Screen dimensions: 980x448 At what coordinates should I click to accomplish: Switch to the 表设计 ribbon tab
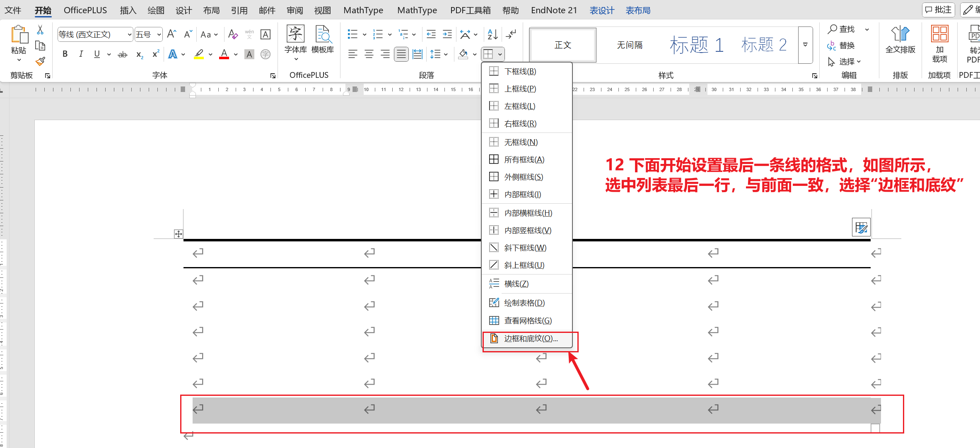(x=601, y=10)
